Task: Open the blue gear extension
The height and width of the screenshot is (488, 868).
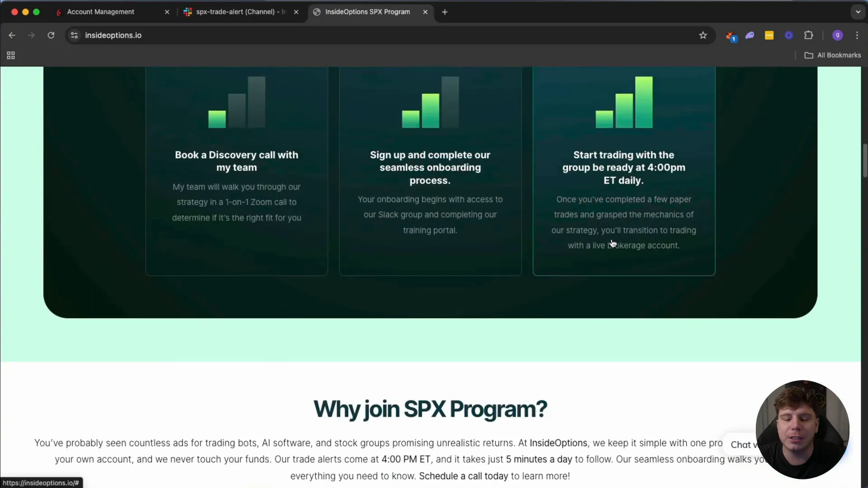Action: (789, 35)
